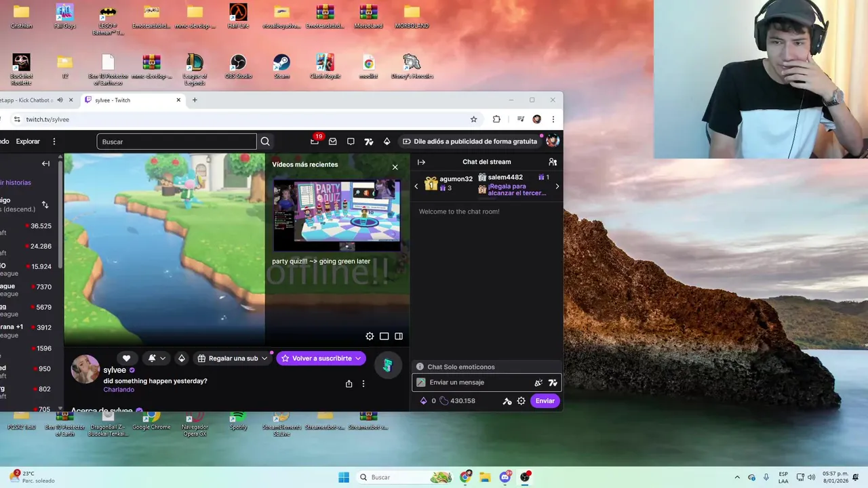Click the party quiz video title
The image size is (868, 488).
pos(321,262)
